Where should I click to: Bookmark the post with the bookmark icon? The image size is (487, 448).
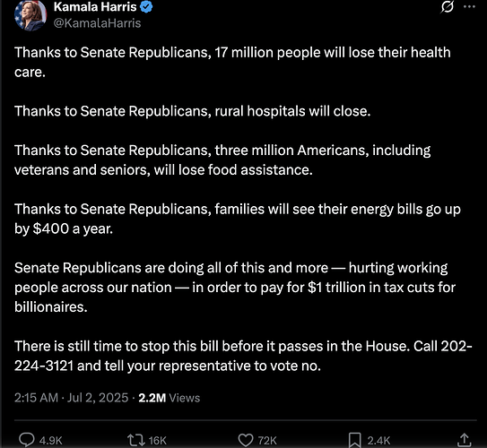point(354,440)
